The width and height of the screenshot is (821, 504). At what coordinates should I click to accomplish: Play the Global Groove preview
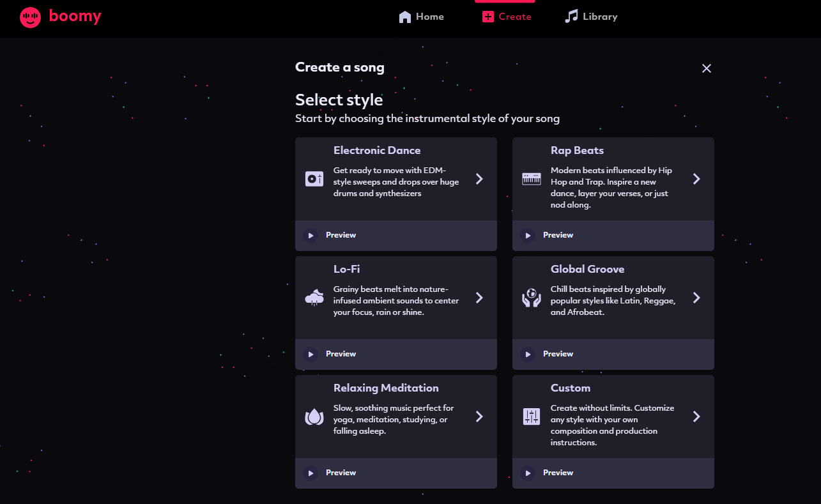(528, 355)
